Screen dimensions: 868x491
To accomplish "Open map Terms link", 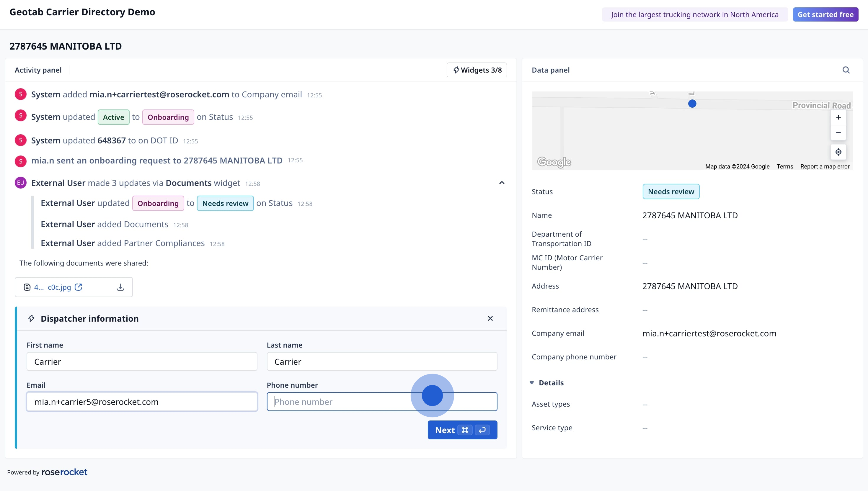I will point(785,166).
